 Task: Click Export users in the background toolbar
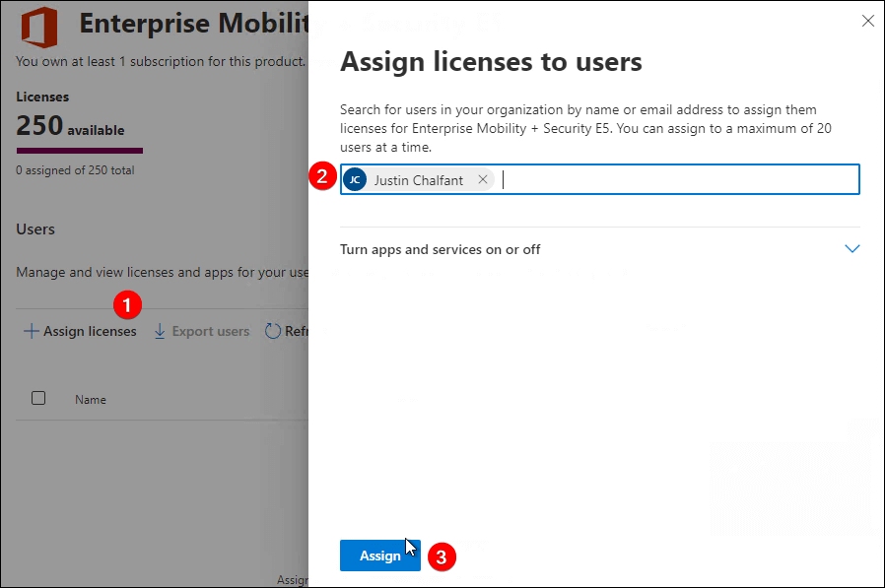(211, 331)
